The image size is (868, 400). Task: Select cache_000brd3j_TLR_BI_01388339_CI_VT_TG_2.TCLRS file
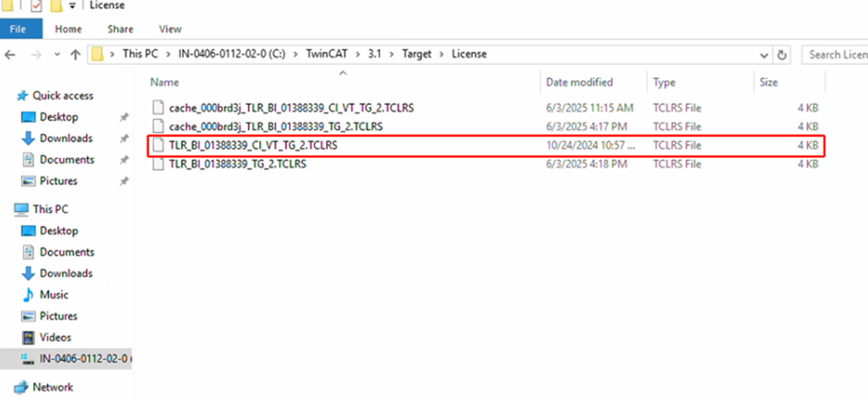pyautogui.click(x=291, y=108)
